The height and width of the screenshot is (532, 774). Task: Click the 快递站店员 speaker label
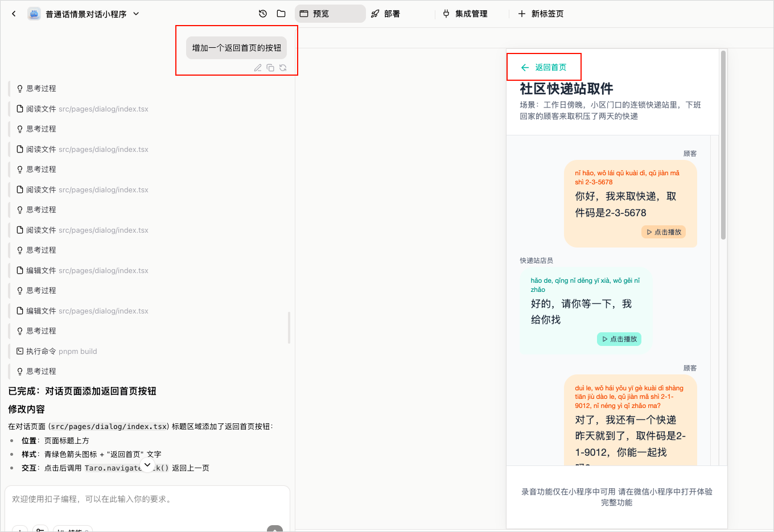(536, 261)
